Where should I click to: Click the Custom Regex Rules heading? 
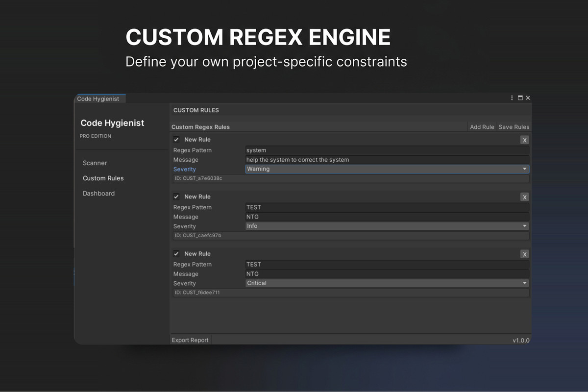point(200,127)
